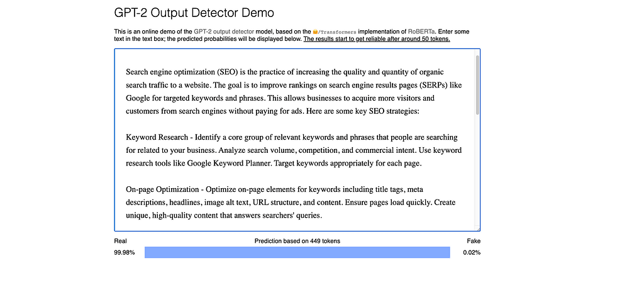
Task: Click the Hugging Face emoji icon
Action: click(x=315, y=31)
